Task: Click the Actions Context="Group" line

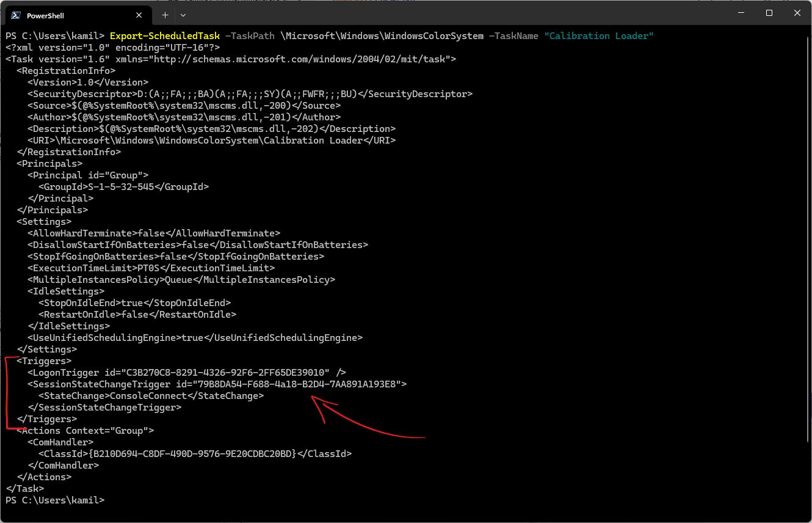Action: [x=85, y=431]
